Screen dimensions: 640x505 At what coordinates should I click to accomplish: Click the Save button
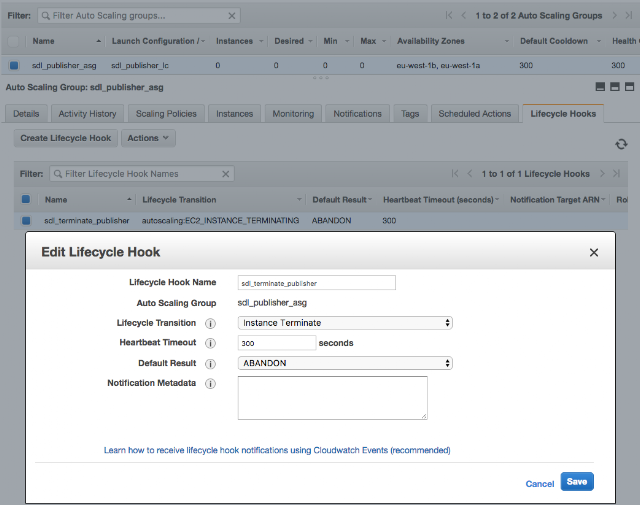tap(577, 482)
